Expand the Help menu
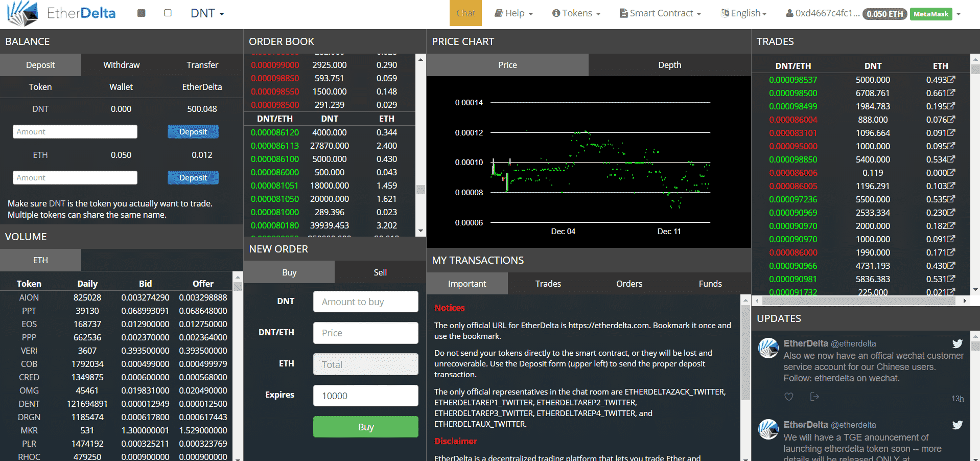 point(514,13)
